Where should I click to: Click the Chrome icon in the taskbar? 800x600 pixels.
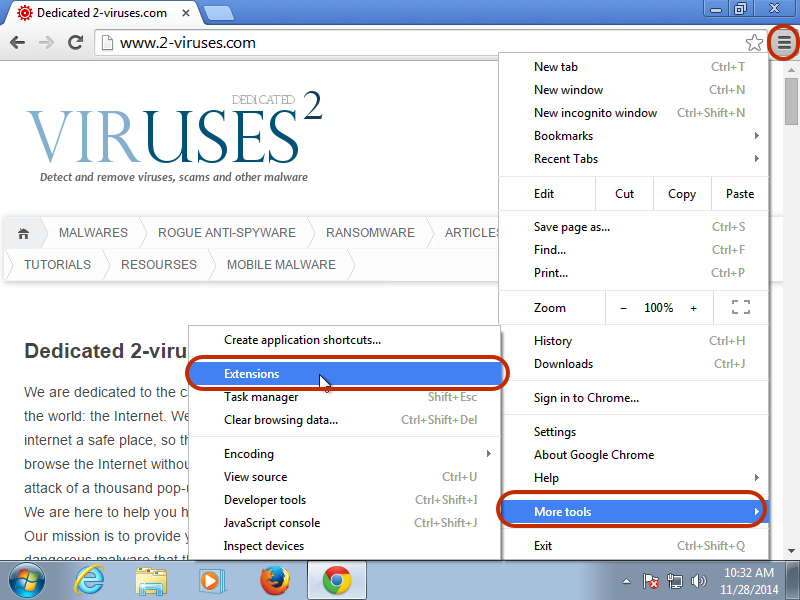coord(337,581)
